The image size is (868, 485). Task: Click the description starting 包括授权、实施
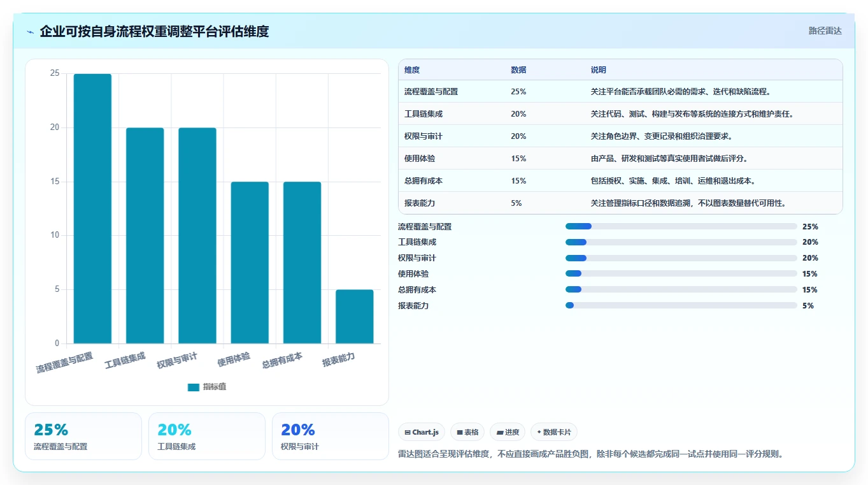[x=673, y=181]
